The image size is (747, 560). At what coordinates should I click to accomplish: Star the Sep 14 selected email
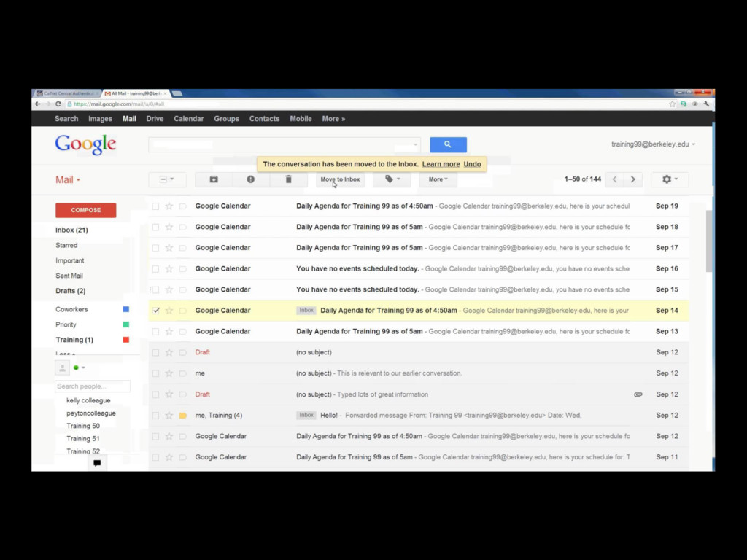(x=169, y=311)
